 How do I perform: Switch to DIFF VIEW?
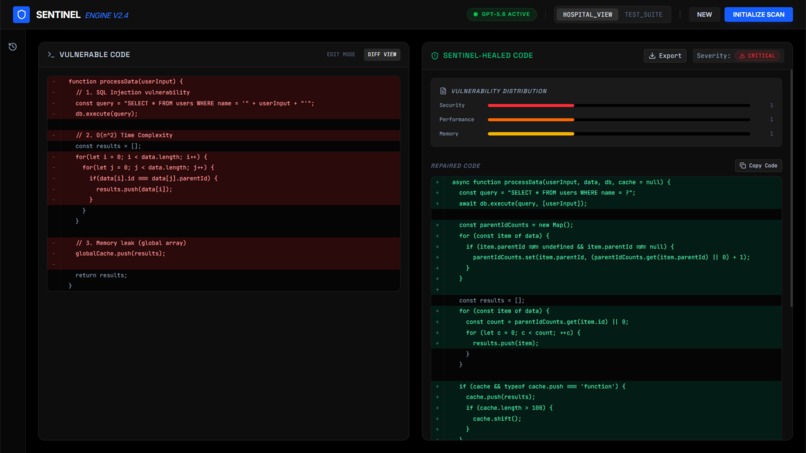(382, 55)
